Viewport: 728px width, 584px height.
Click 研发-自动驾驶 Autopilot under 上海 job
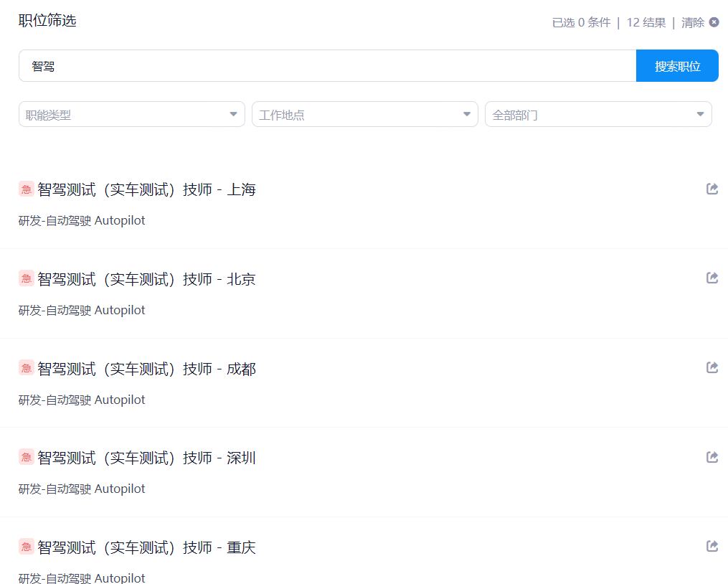82,220
